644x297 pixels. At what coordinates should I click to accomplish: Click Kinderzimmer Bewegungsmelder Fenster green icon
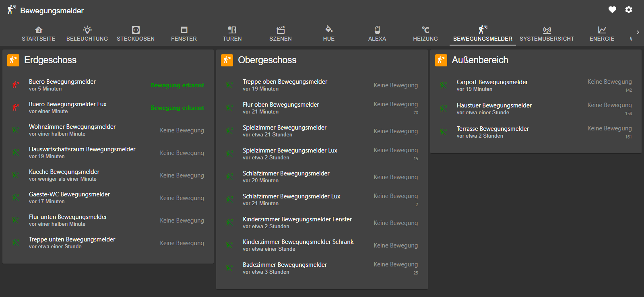click(229, 223)
